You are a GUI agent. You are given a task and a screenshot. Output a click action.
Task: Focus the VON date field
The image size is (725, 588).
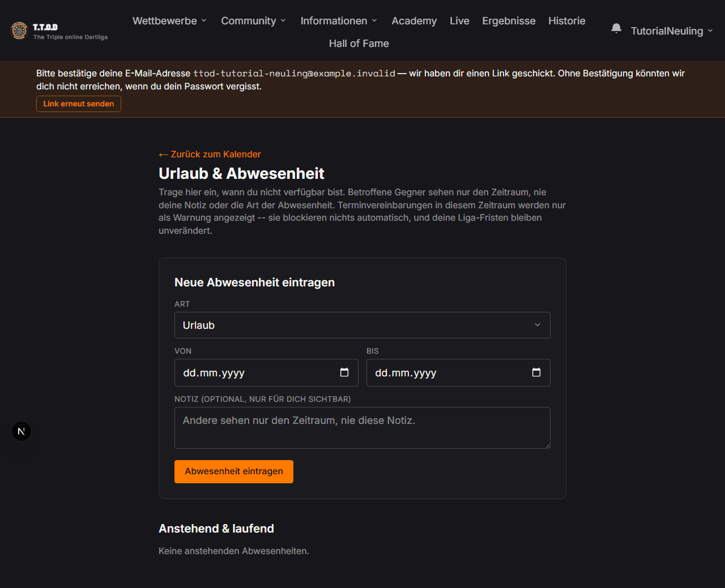[266, 373]
